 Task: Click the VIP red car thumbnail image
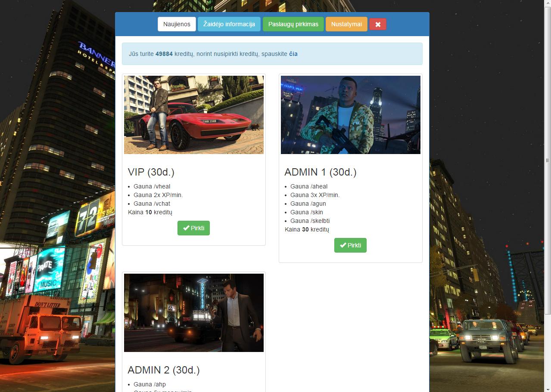click(194, 115)
